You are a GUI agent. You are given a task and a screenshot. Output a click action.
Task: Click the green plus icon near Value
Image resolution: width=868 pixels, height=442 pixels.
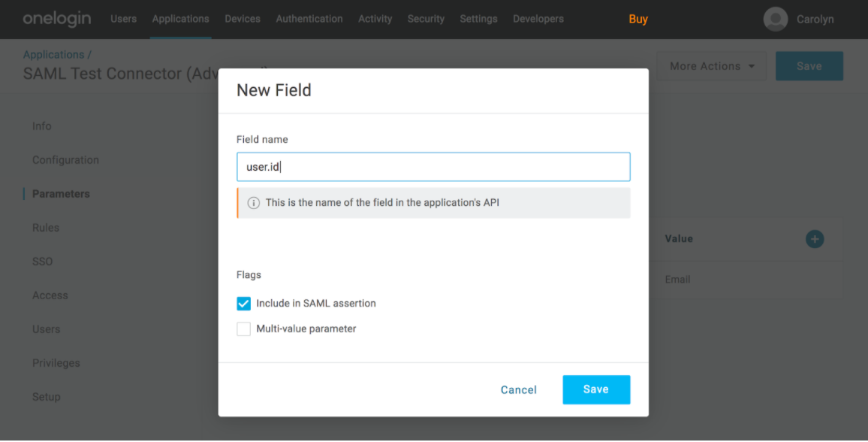[x=815, y=238]
